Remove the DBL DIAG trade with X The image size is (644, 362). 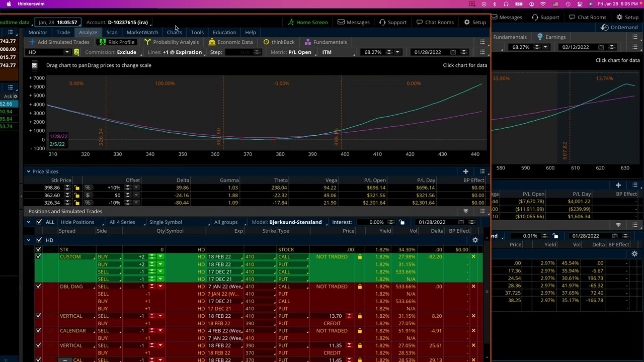tap(473, 287)
